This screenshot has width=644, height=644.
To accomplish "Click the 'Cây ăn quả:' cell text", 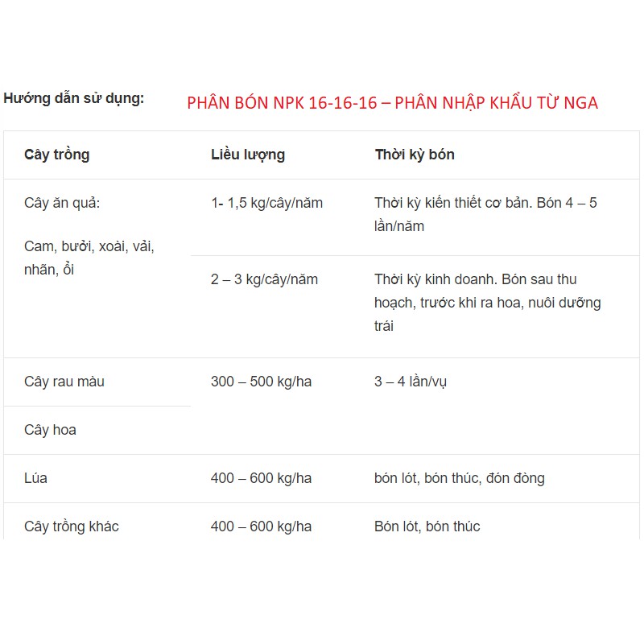I will [x=62, y=203].
